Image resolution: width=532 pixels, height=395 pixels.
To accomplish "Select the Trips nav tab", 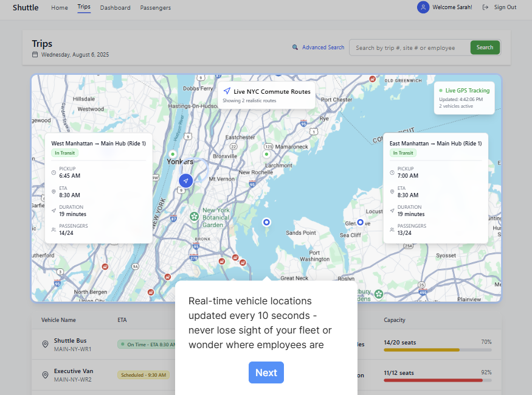I will (84, 7).
